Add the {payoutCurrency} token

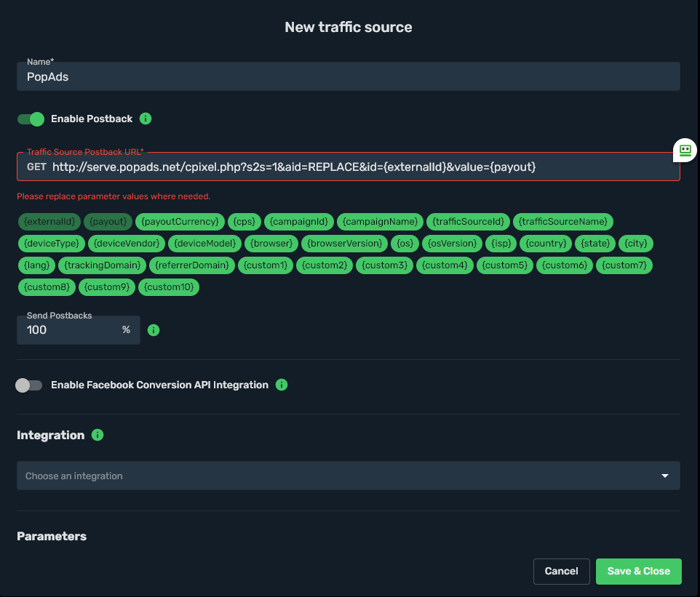tap(180, 222)
